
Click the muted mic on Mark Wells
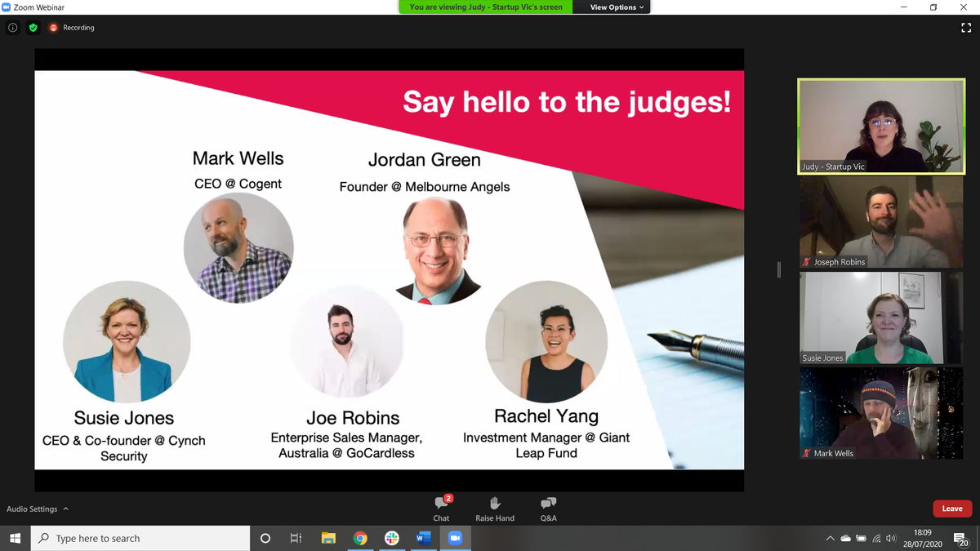[807, 453]
